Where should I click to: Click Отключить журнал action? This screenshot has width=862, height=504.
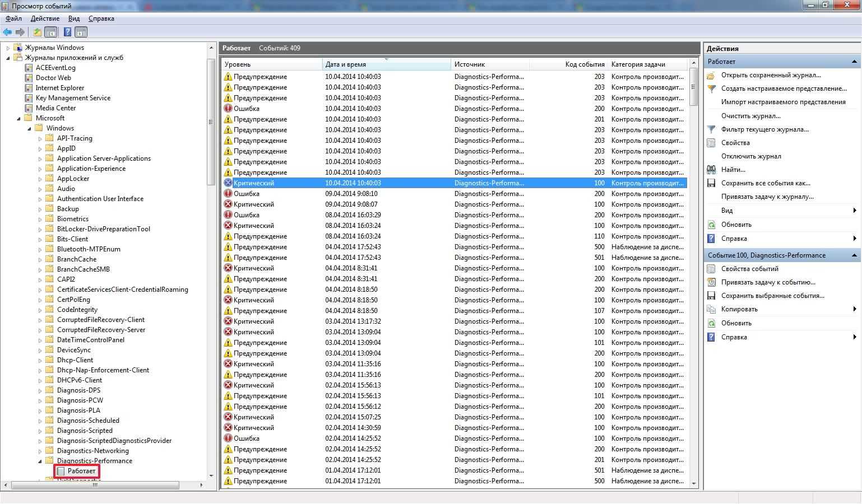[751, 156]
